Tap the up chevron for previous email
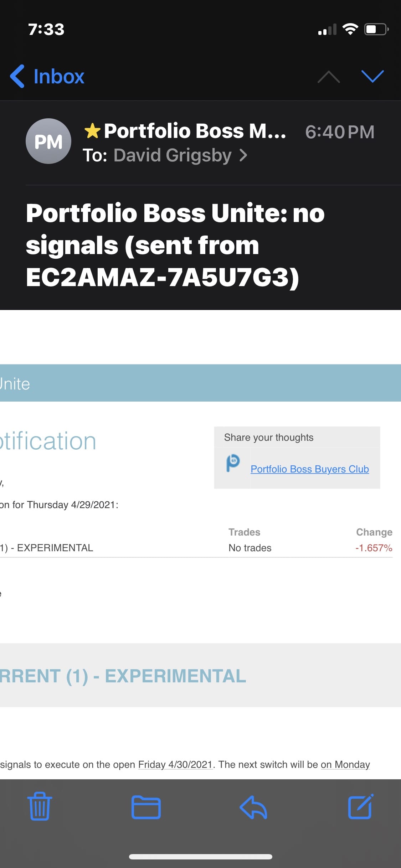 point(328,77)
